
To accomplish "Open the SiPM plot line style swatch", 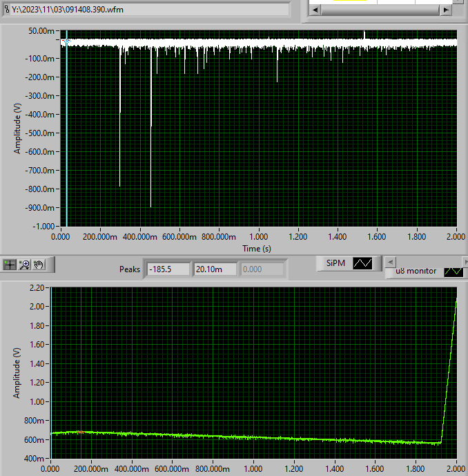I will [362, 263].
